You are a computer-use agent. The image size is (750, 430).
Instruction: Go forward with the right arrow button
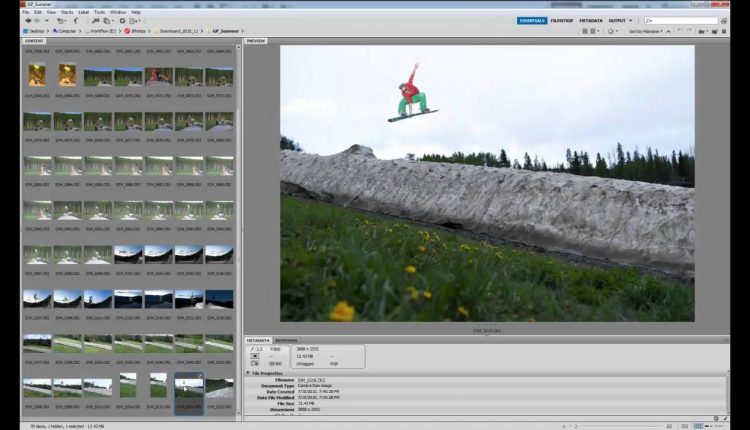coord(37,21)
